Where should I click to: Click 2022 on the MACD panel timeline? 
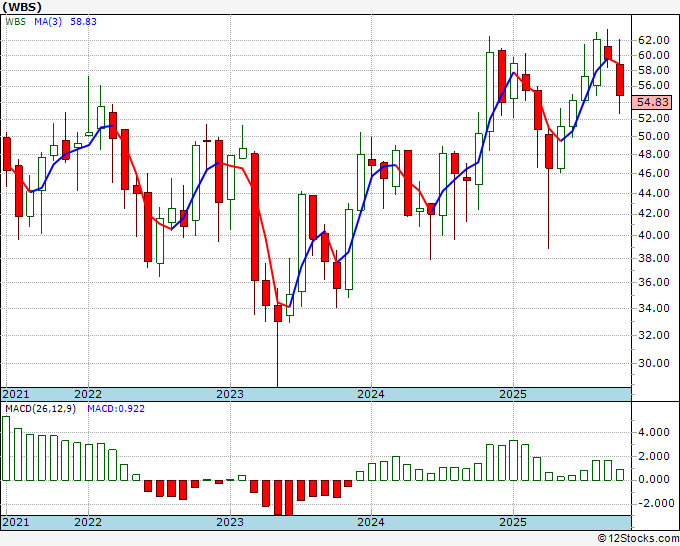coord(88,522)
